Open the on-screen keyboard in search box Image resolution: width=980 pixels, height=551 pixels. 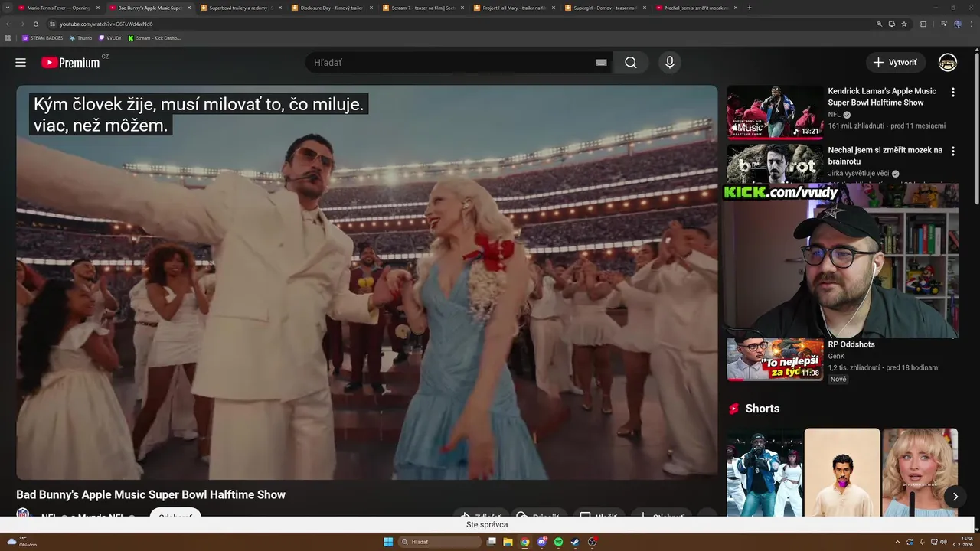coord(601,63)
